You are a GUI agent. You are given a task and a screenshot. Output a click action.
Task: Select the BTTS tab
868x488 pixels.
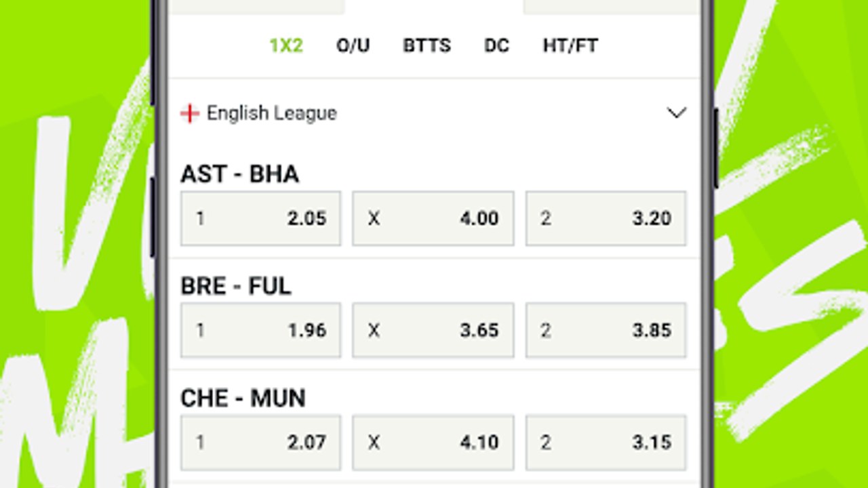click(427, 45)
